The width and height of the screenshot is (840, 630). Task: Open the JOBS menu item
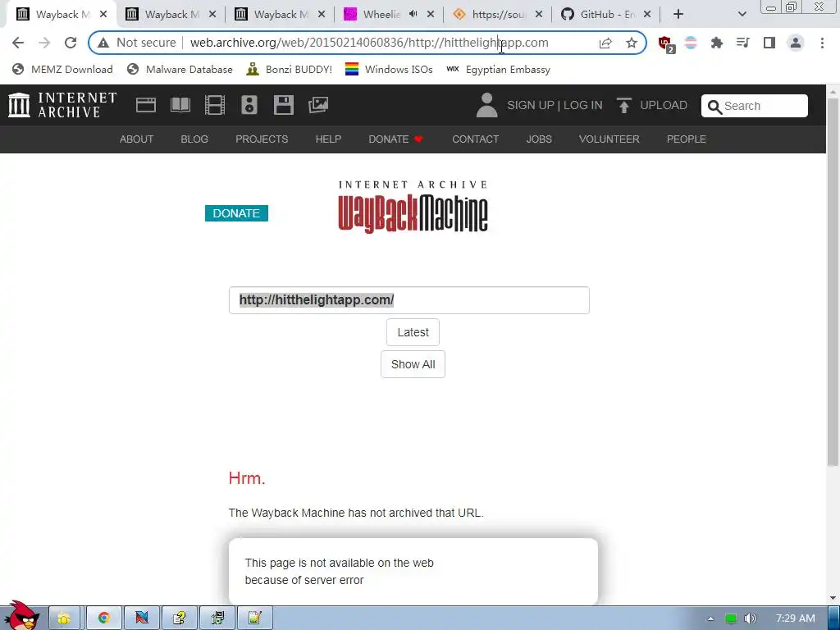[539, 139]
